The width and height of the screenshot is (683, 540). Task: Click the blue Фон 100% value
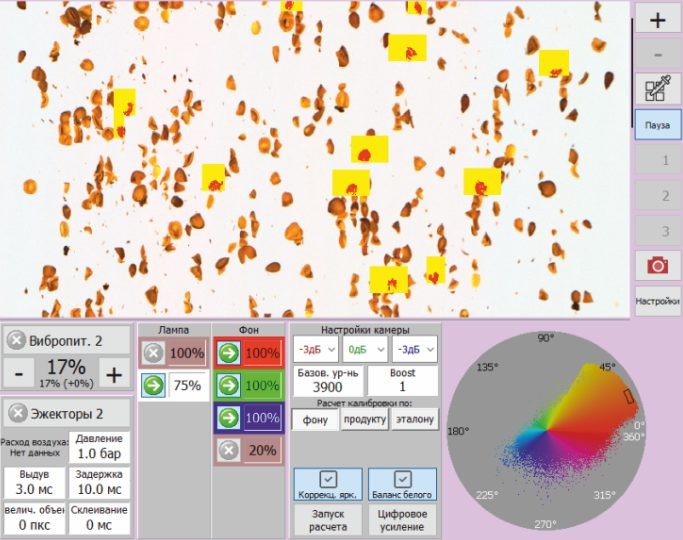click(x=263, y=418)
